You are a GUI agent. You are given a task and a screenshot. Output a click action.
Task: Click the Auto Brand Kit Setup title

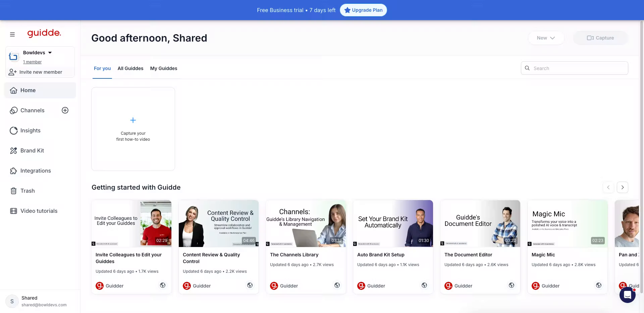pyautogui.click(x=381, y=255)
